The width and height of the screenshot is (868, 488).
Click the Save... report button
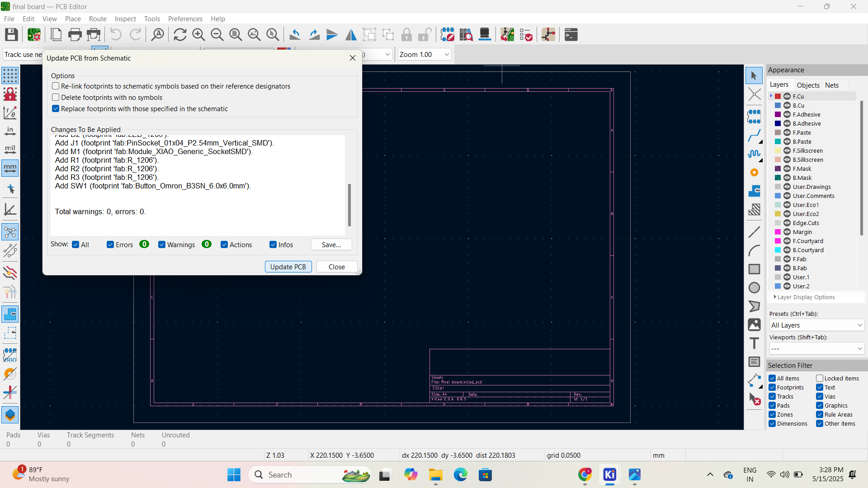coord(331,244)
